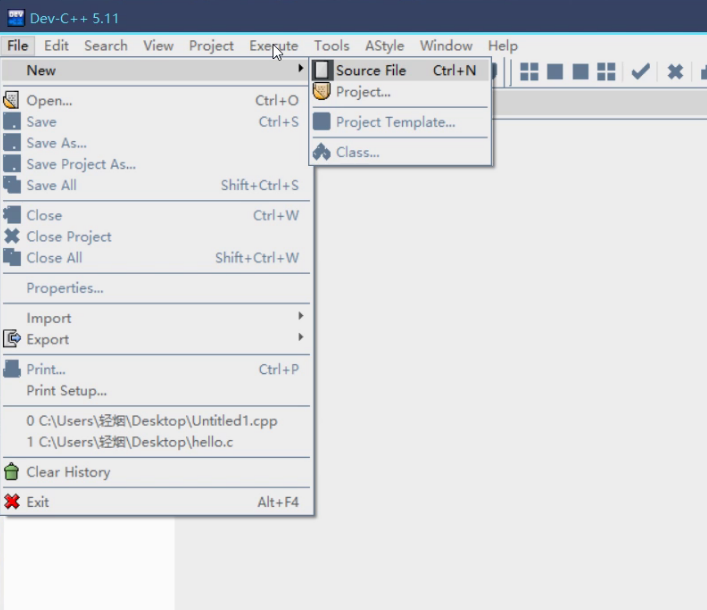Click the green Clear History bin icon
Image resolution: width=707 pixels, height=610 pixels.
[12, 472]
